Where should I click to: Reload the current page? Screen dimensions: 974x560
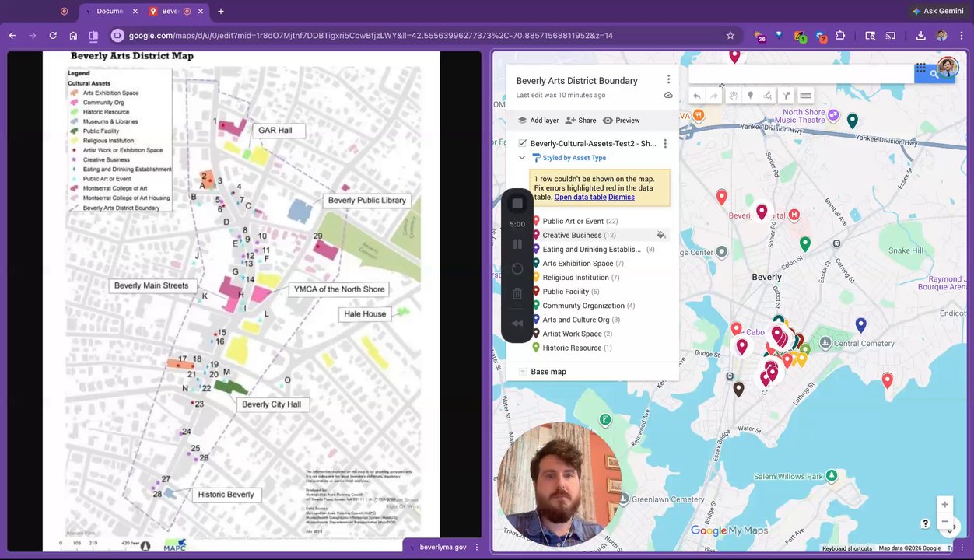click(x=53, y=35)
